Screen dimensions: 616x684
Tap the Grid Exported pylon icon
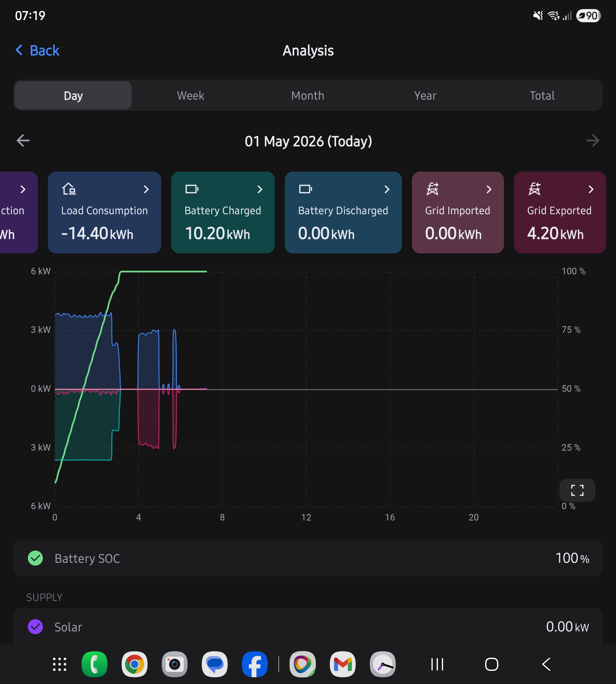tap(534, 189)
